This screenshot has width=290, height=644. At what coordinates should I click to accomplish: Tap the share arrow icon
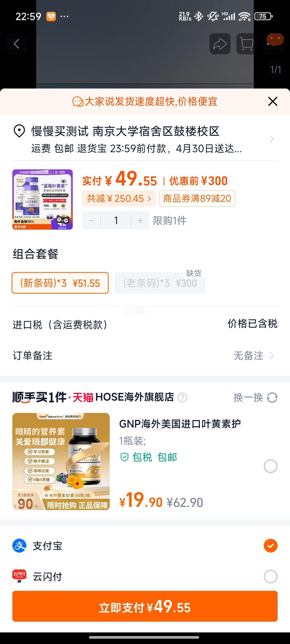point(220,44)
